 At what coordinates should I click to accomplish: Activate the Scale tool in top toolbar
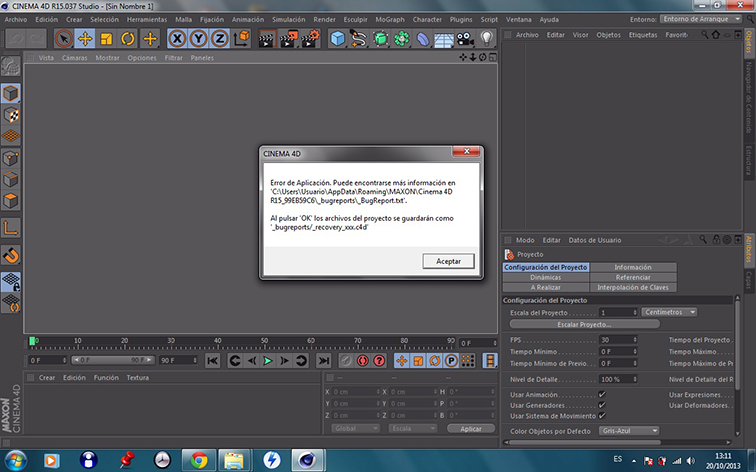tap(107, 39)
